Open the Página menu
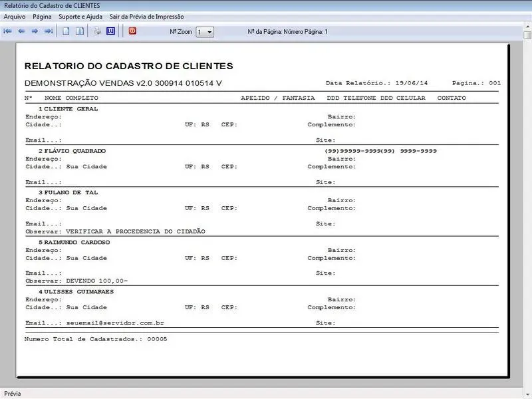 (x=42, y=17)
